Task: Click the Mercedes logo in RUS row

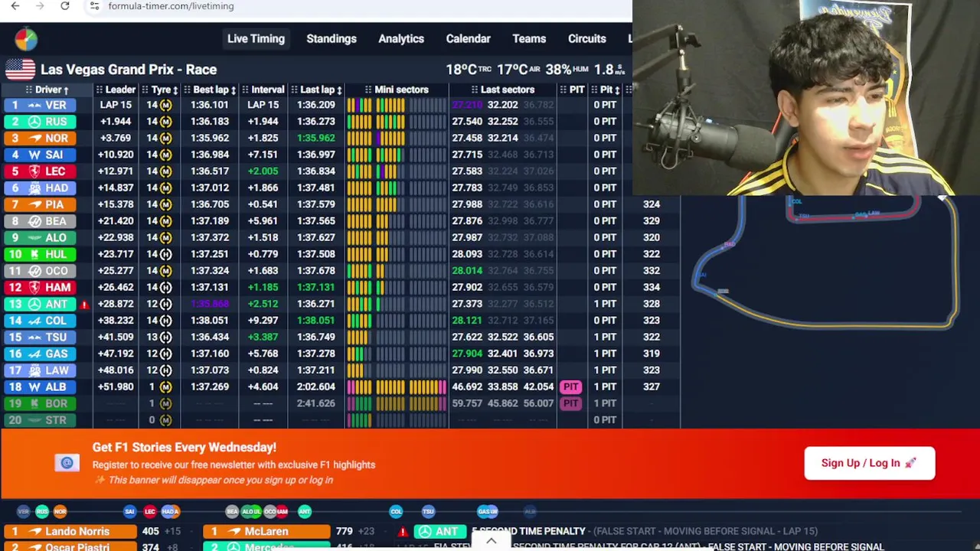Action: coord(34,122)
